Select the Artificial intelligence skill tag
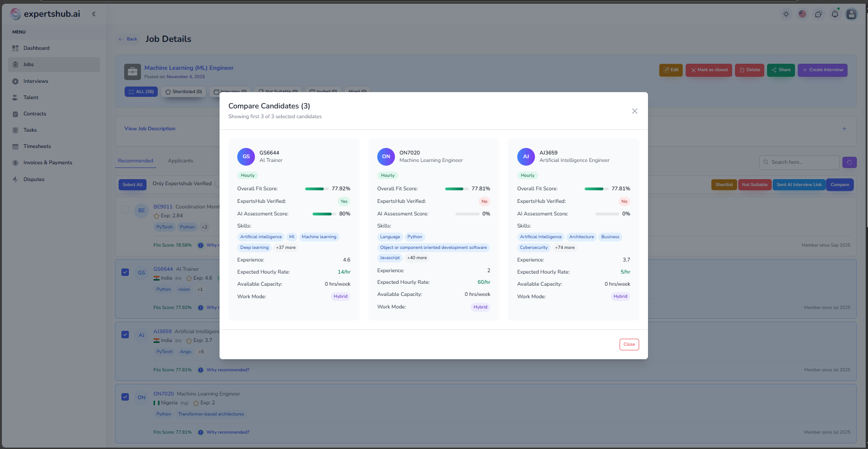 [x=261, y=237]
